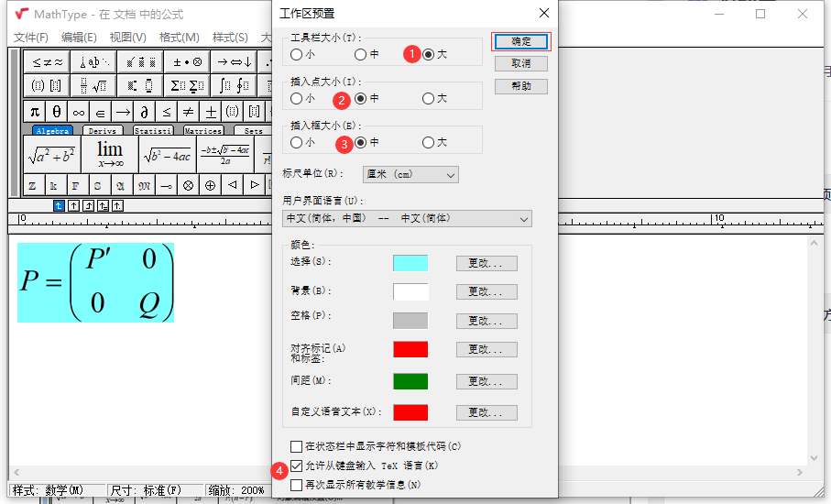Confirm with the 确定 button
Screen dimensions: 831x504
point(521,41)
